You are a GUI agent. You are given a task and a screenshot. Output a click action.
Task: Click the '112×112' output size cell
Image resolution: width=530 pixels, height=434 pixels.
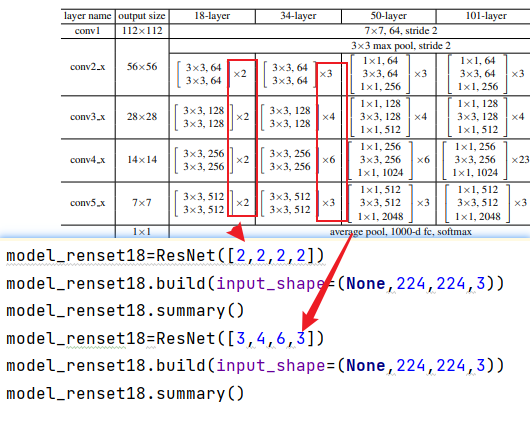pos(142,31)
